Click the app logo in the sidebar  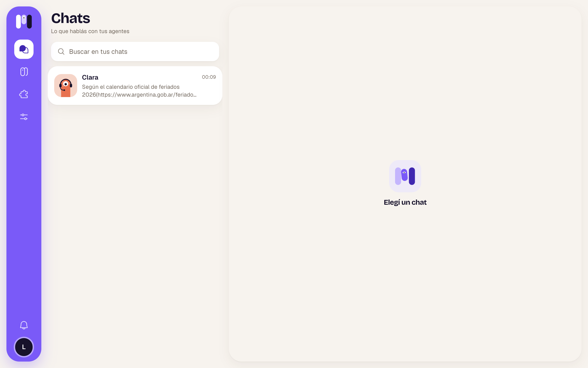(x=24, y=21)
